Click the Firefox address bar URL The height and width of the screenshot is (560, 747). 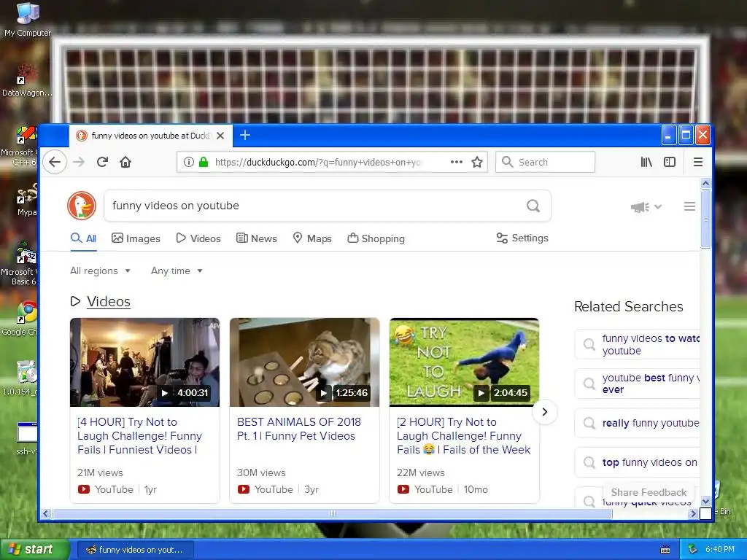[318, 163]
